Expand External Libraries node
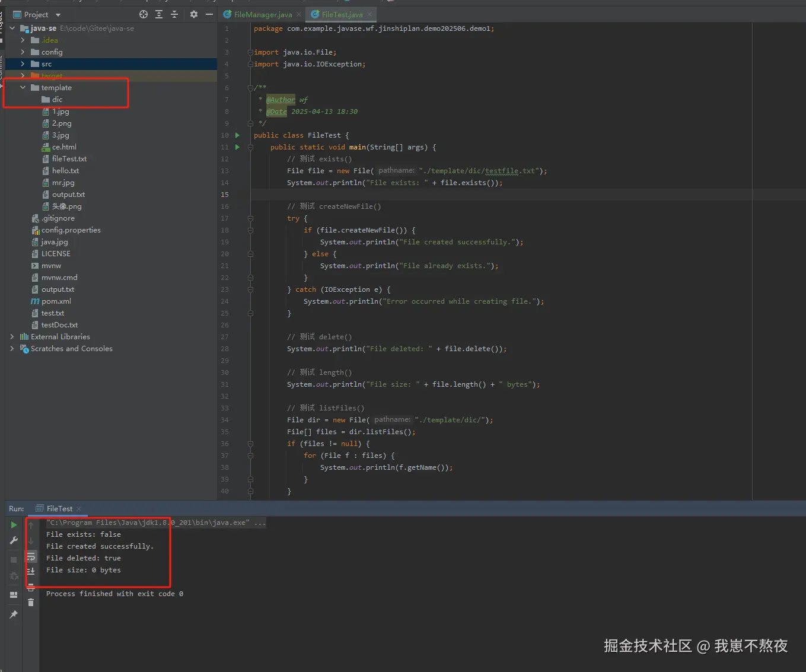The height and width of the screenshot is (672, 806). pos(12,337)
